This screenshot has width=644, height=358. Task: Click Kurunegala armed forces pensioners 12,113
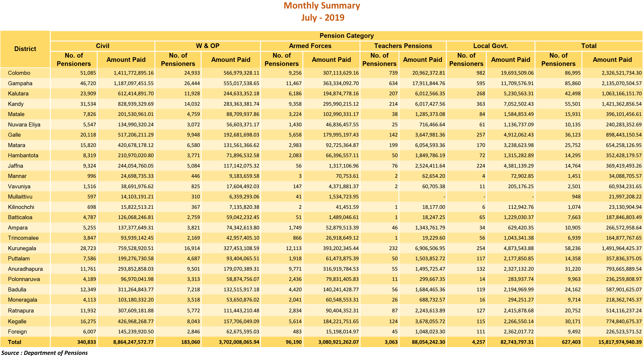point(294,248)
